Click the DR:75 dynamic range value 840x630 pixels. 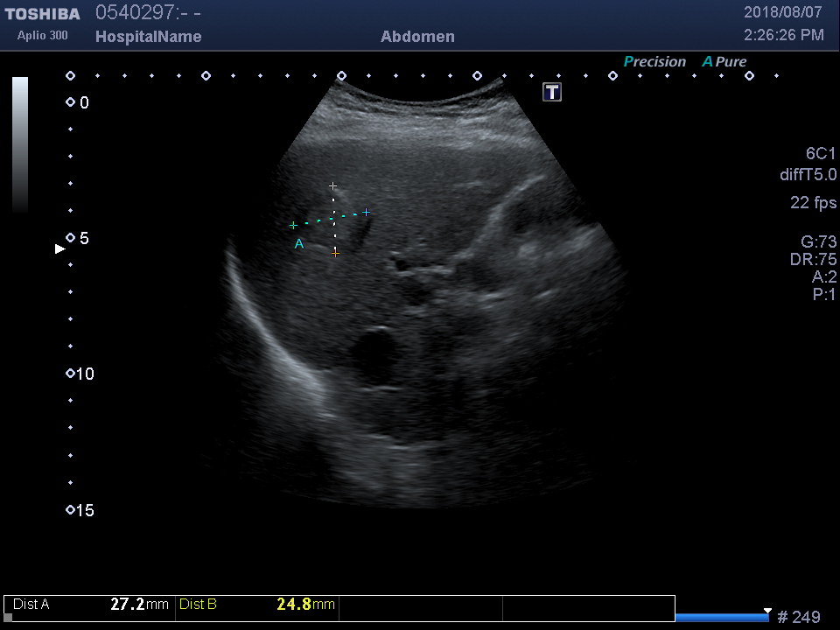click(814, 260)
